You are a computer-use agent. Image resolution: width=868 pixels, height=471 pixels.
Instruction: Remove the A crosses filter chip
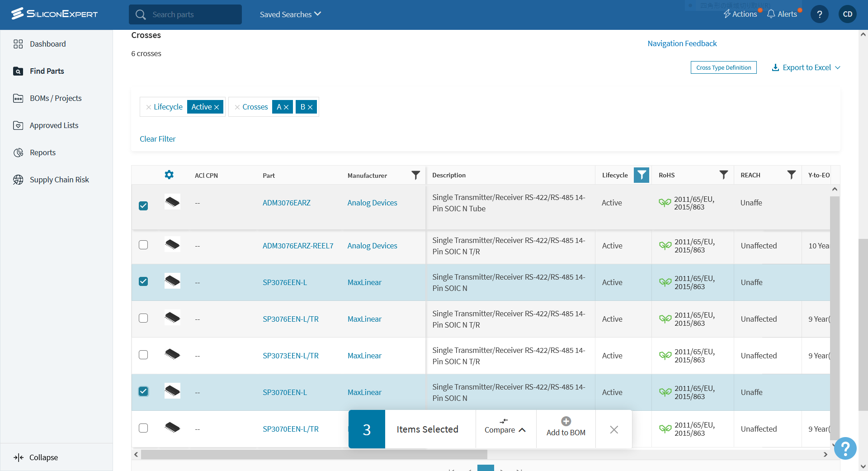click(x=286, y=107)
